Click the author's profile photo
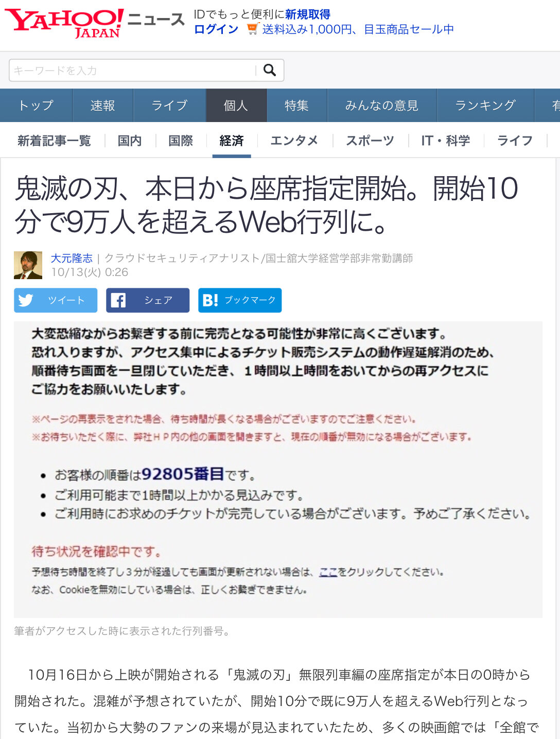The image size is (560, 739). tap(28, 265)
